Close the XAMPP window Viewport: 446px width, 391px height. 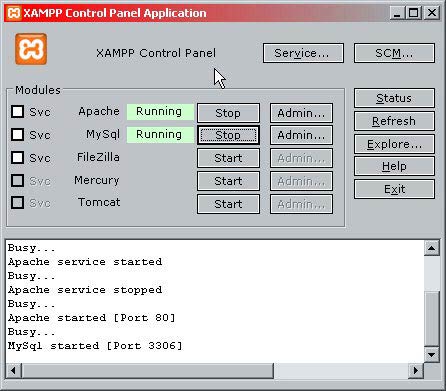[x=432, y=13]
